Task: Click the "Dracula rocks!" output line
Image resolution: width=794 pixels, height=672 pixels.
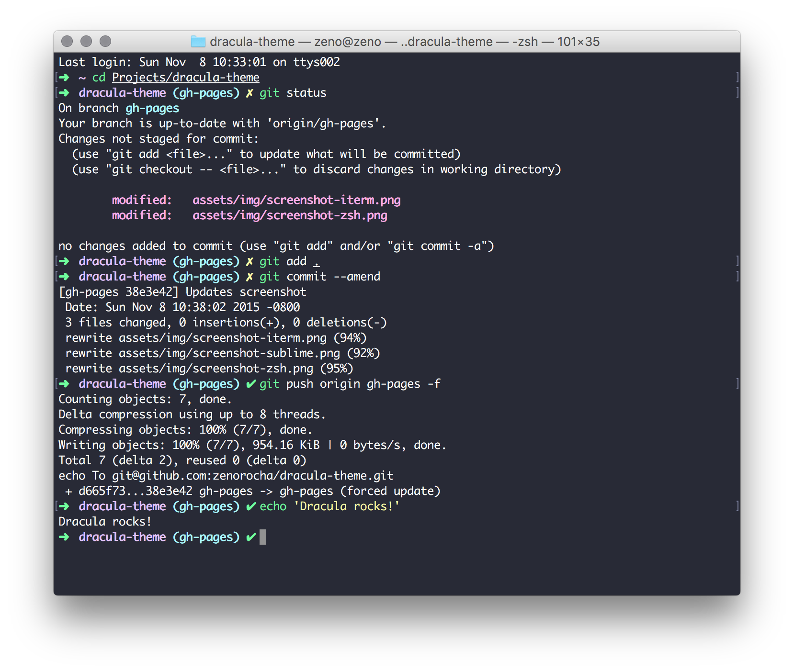Action: pos(105,522)
